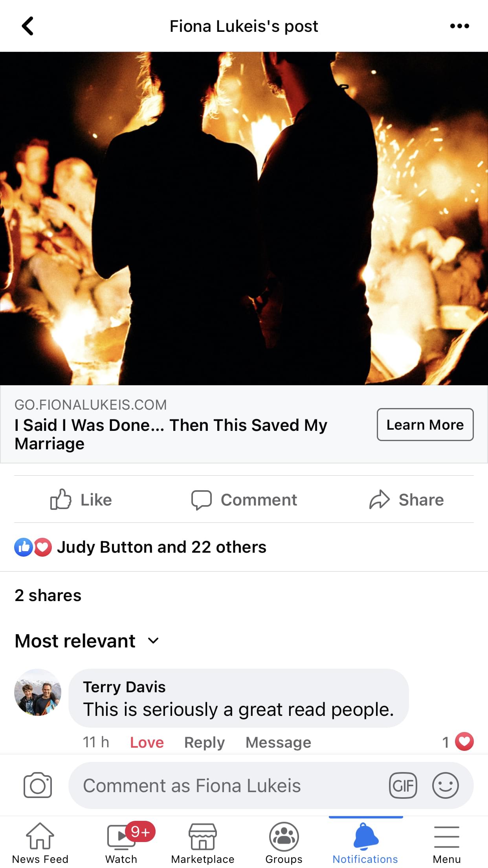This screenshot has width=488, height=868.
Task: Click the Share button
Action: point(407,500)
